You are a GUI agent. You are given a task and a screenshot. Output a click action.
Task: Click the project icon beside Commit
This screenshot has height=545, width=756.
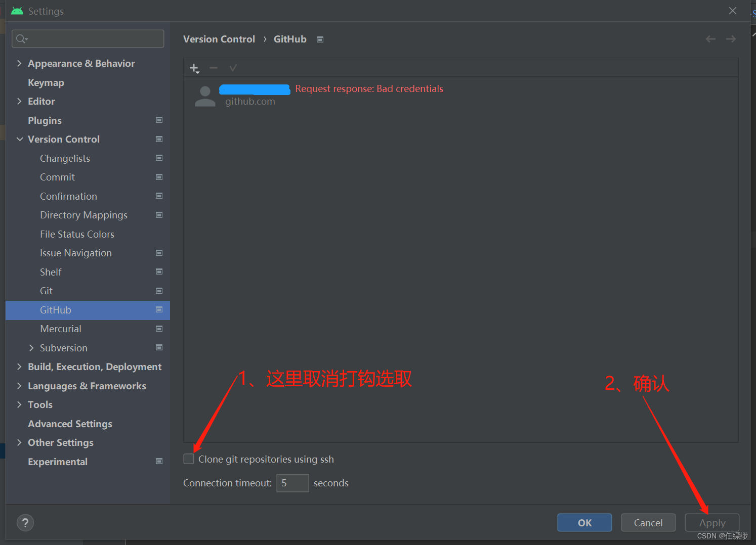(159, 177)
